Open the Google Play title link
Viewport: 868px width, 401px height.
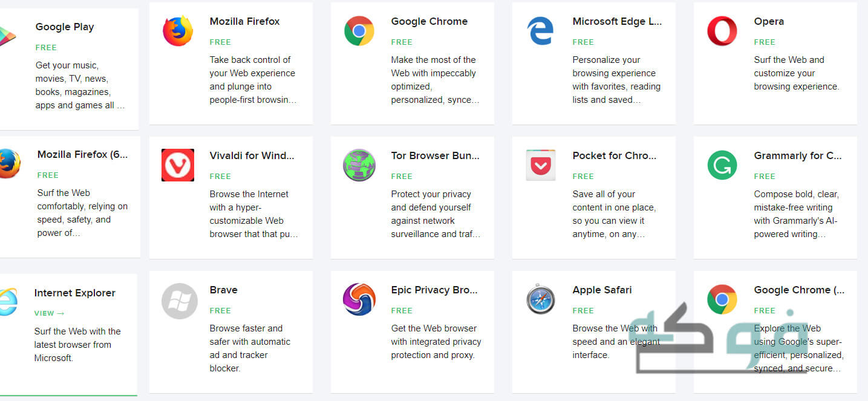pos(64,27)
